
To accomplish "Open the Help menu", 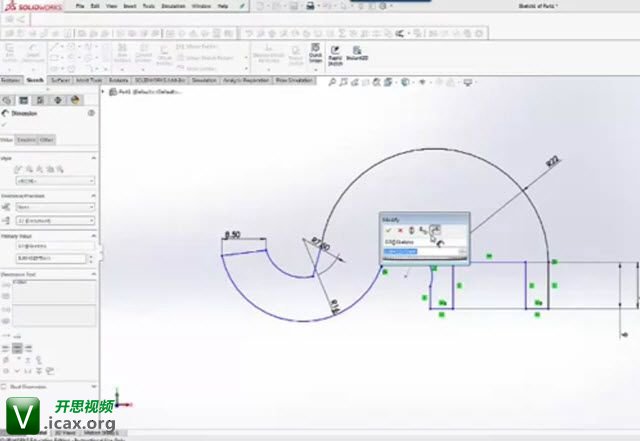I will click(x=223, y=6).
